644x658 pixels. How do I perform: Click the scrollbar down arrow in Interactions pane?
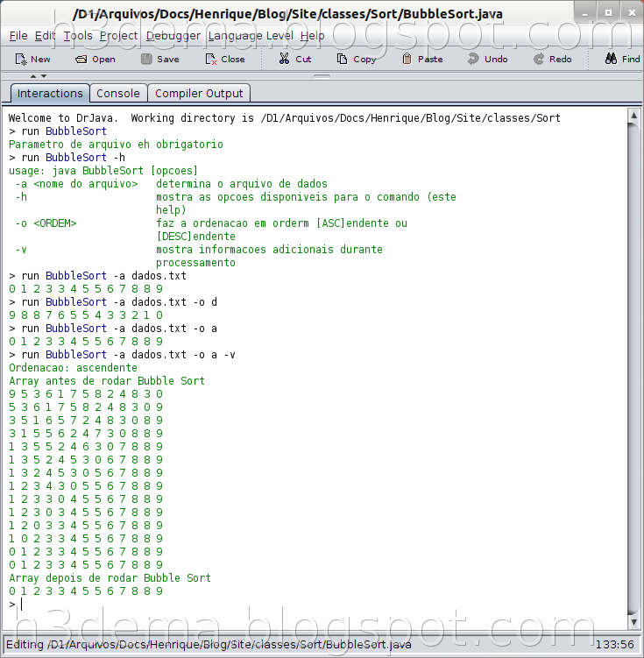pyautogui.click(x=633, y=621)
